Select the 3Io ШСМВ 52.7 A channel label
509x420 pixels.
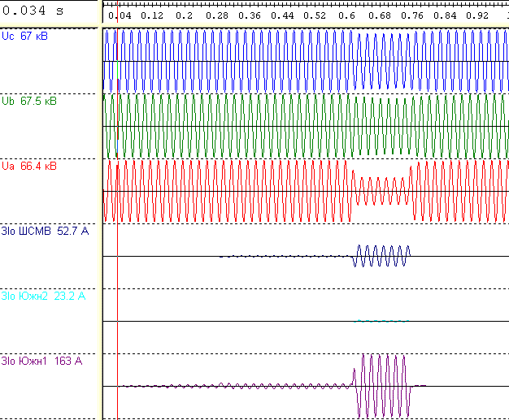point(45,231)
